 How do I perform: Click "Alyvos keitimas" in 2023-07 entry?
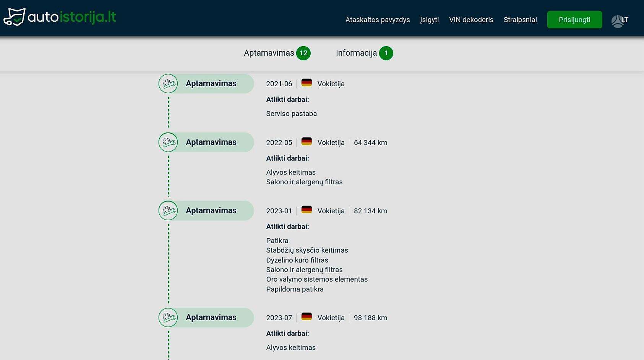291,348
